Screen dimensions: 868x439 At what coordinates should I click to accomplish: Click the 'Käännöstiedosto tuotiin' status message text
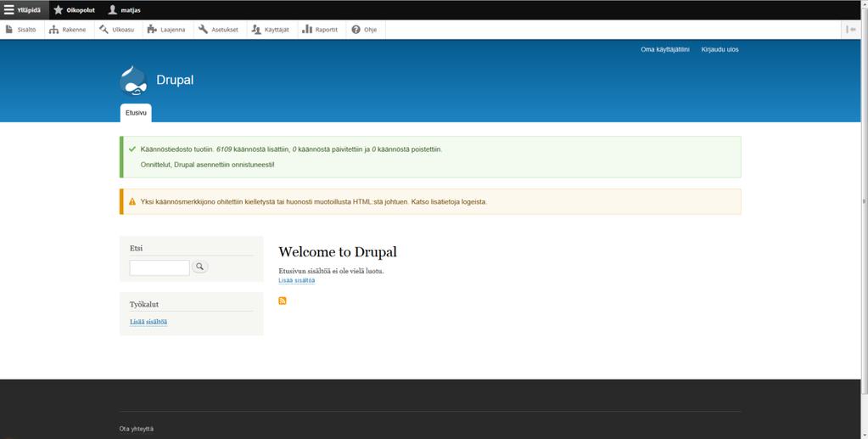point(291,149)
